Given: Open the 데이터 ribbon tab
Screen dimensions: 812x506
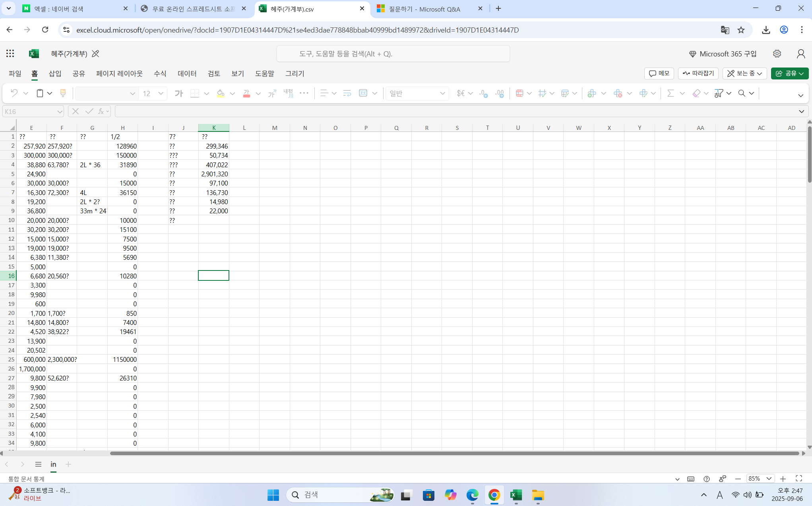Looking at the screenshot, I should click(187, 73).
